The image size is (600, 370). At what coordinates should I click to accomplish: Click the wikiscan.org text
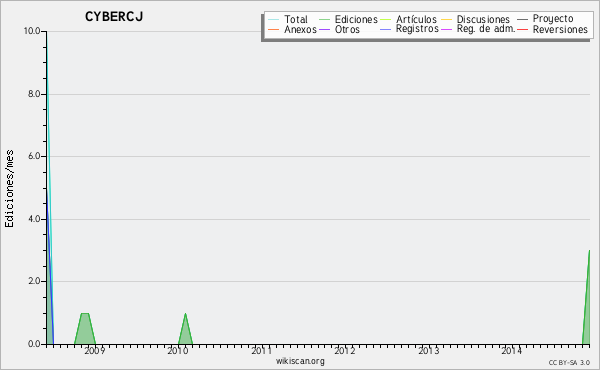point(300,361)
